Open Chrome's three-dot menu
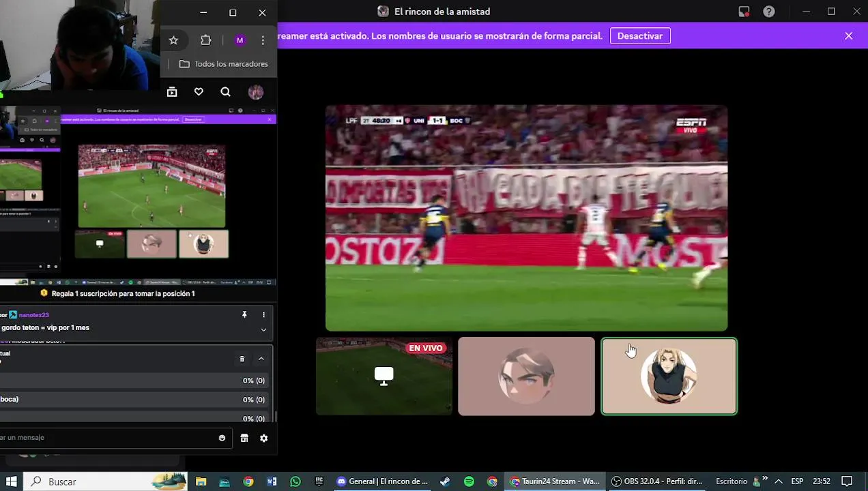Screen dimensions: 868x491 tap(263, 40)
